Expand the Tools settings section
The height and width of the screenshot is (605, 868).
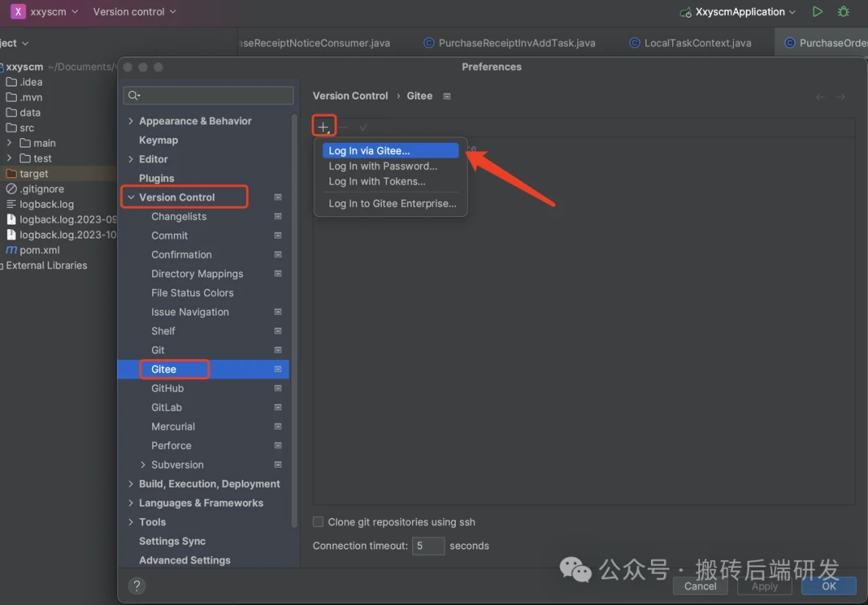[x=131, y=522]
